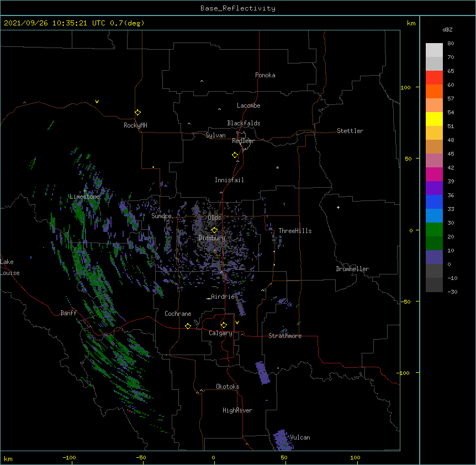476x465 pixels.
Task: Click the km unit label at bottom left
Action: [x=8, y=459]
